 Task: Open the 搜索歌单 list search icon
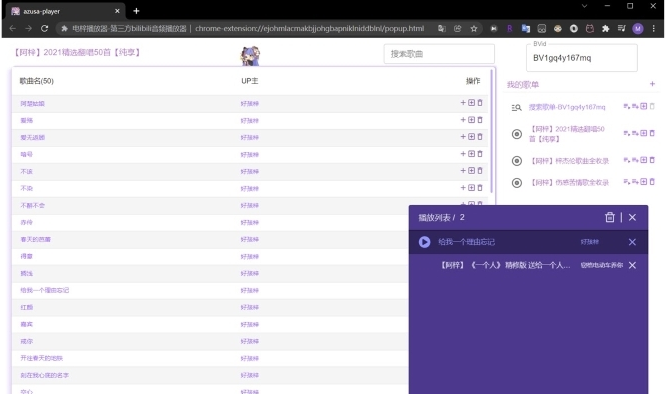click(516, 107)
